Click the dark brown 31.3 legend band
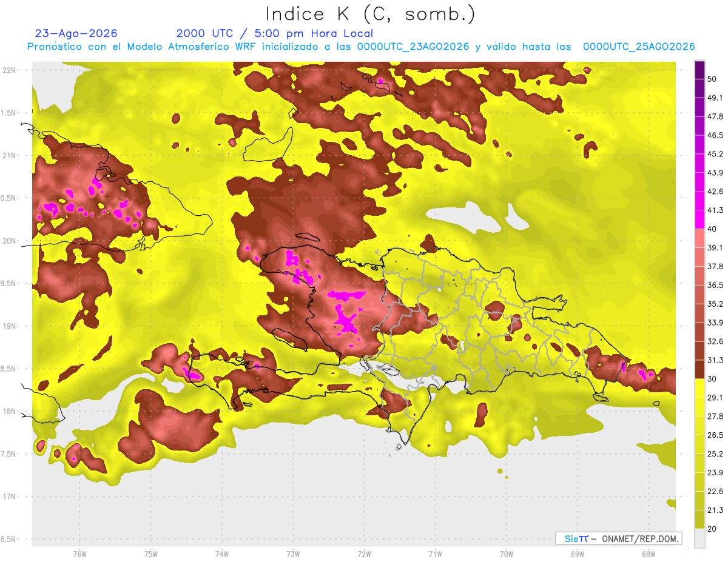 tap(699, 369)
